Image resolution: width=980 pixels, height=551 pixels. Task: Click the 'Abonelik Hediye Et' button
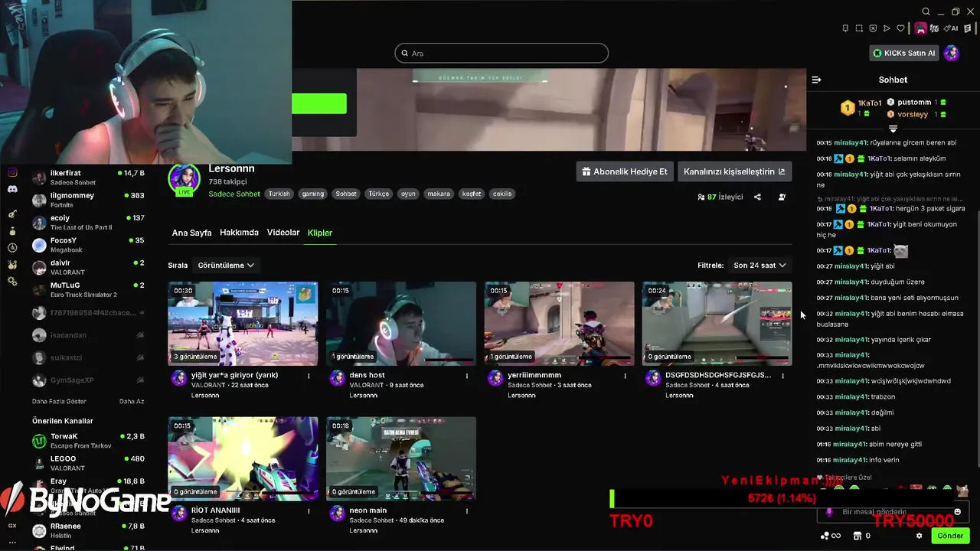[624, 171]
